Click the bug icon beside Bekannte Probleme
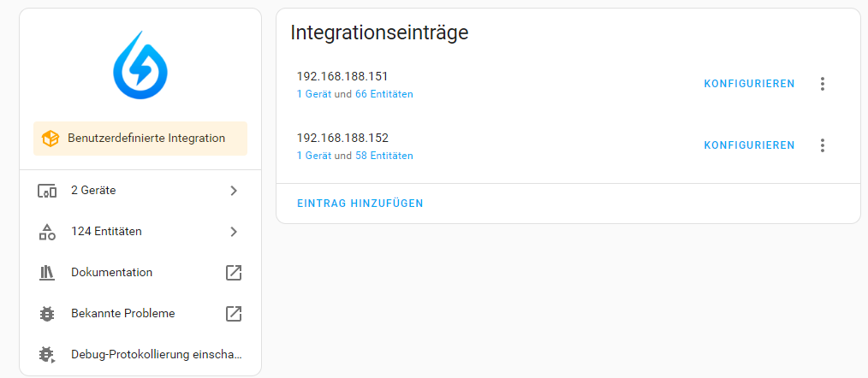The height and width of the screenshot is (378, 868). point(47,314)
